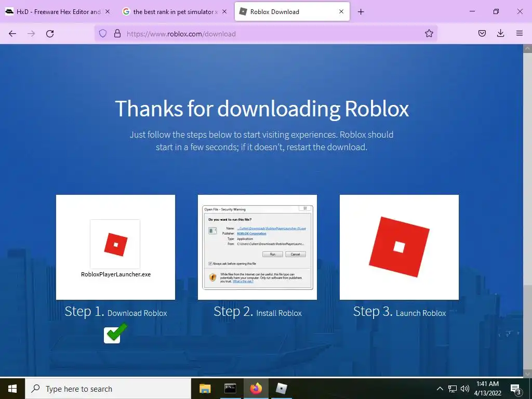
Task: Open the network status tray icon
Action: tap(453, 389)
